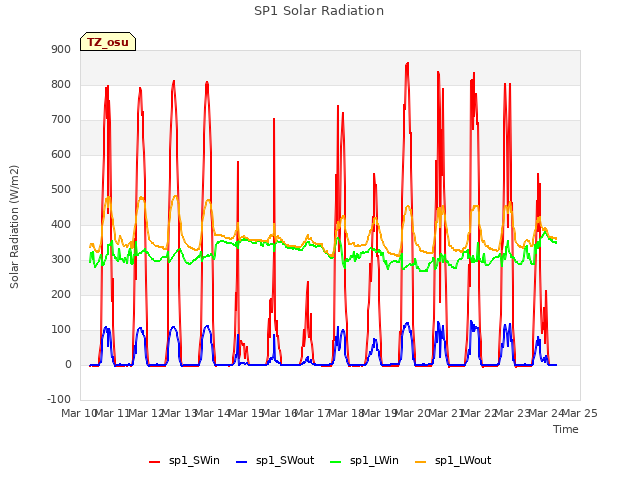640x480 pixels.
Task: Click the blue sp1_SWout legend swatch
Action: tap(242, 462)
